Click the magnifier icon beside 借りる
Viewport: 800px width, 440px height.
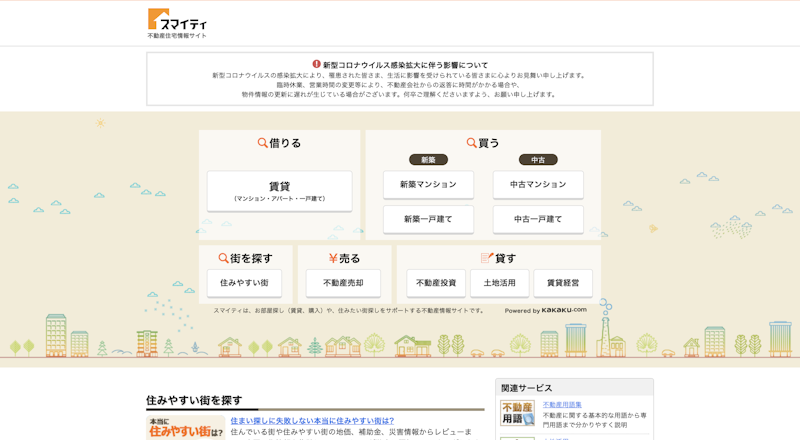[262, 143]
